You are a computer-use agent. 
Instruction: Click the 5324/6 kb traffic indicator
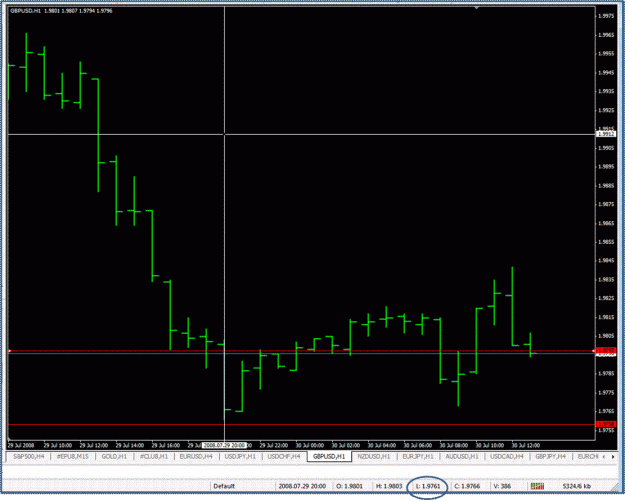[577, 486]
